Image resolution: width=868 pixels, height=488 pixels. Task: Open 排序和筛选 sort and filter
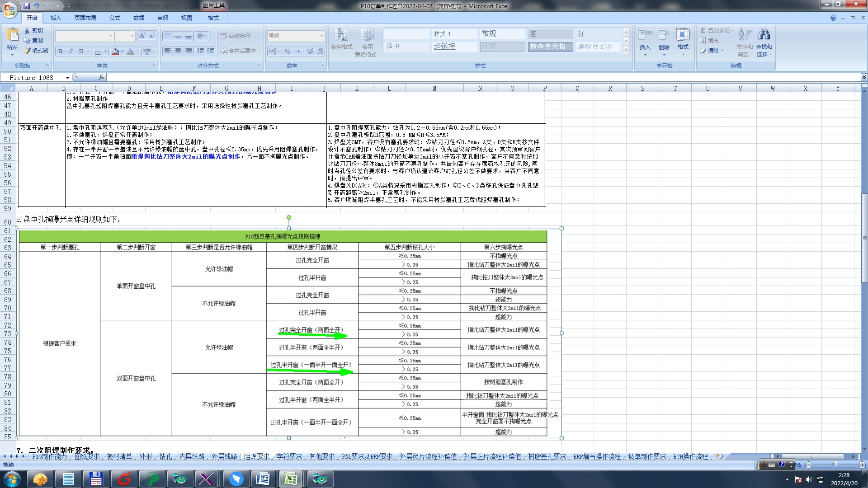coord(745,42)
